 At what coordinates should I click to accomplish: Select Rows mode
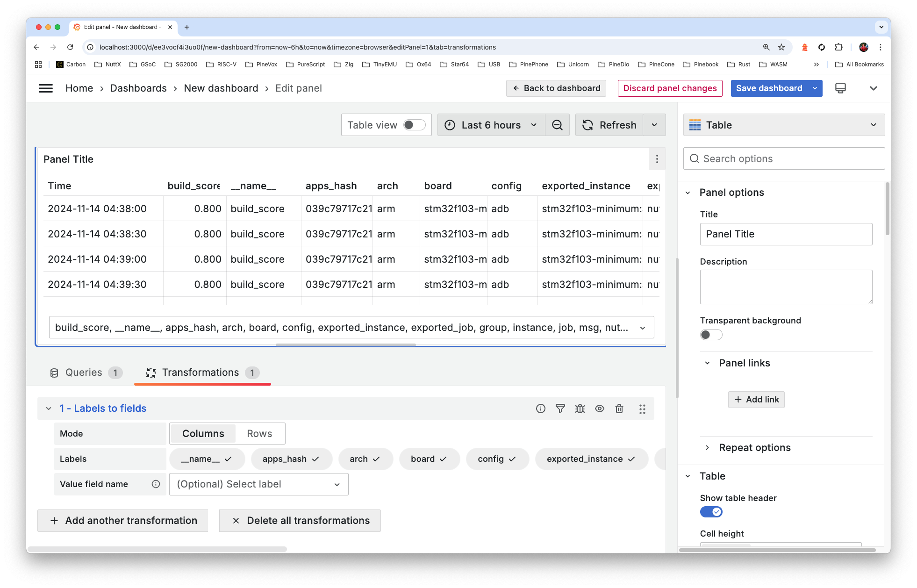point(259,434)
